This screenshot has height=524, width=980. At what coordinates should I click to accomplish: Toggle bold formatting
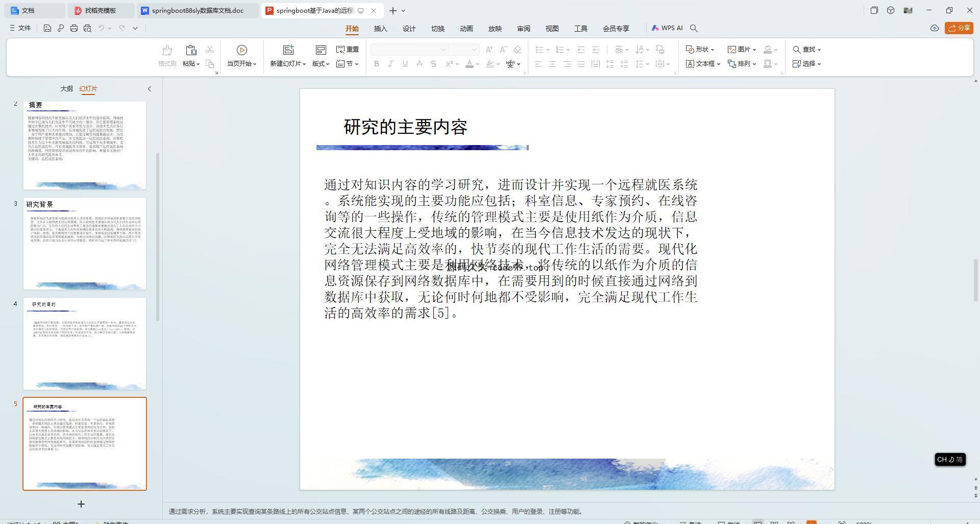tap(377, 64)
